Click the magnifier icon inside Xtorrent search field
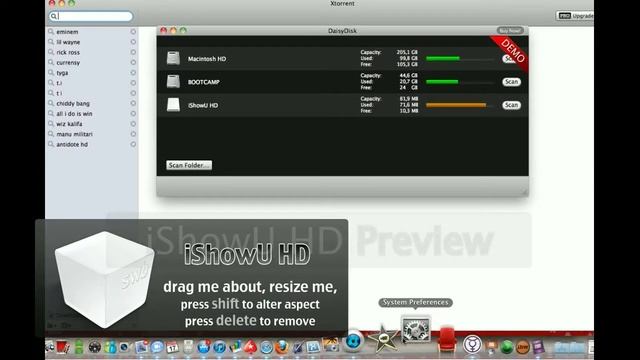This screenshot has width=640, height=360. (53, 16)
